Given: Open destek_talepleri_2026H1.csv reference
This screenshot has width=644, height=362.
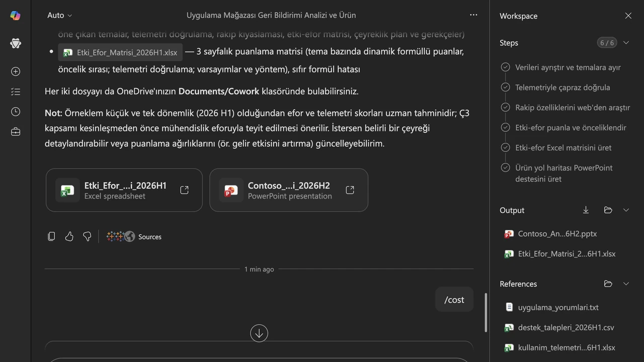Looking at the screenshot, I should [x=567, y=327].
